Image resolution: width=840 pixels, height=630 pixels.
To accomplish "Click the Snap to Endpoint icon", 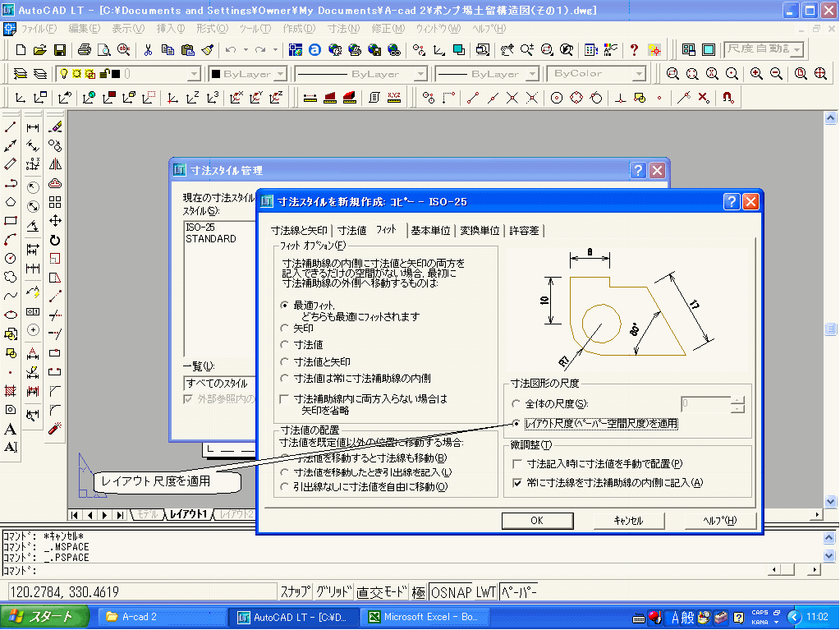I will [473, 98].
